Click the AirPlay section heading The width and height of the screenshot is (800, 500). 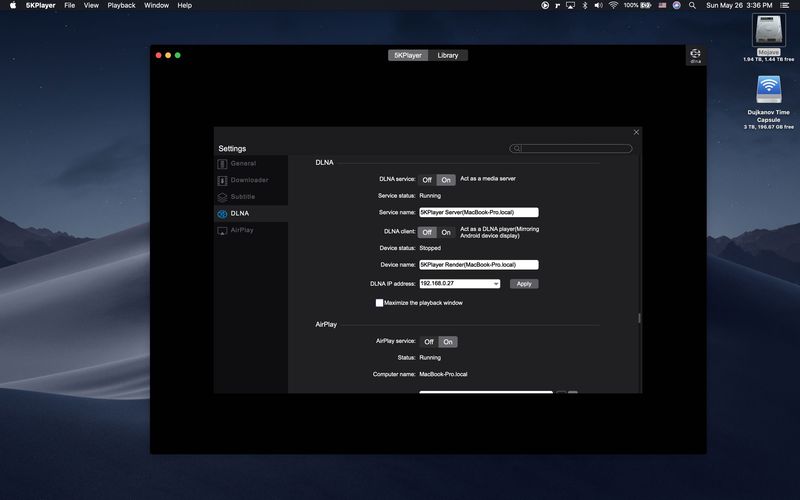point(326,324)
